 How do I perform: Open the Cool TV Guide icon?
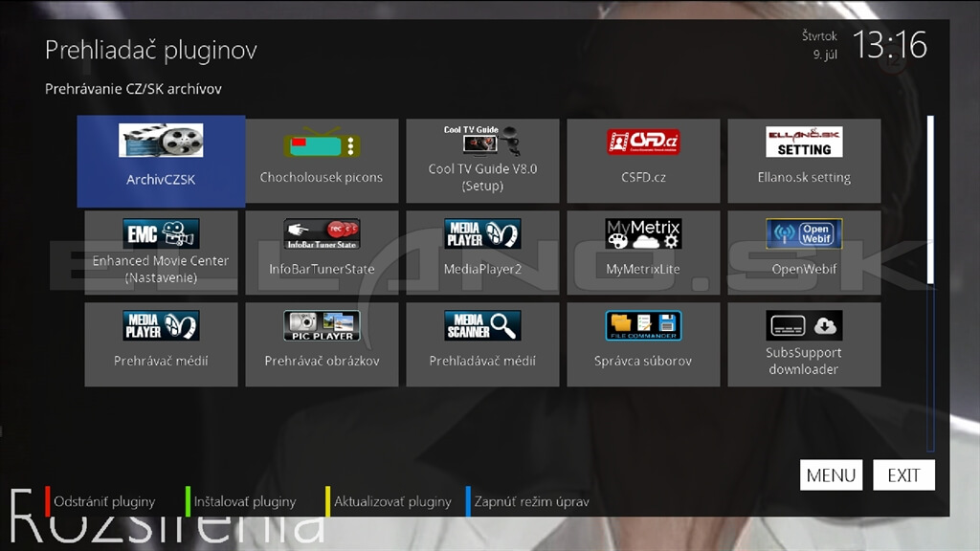(482, 142)
